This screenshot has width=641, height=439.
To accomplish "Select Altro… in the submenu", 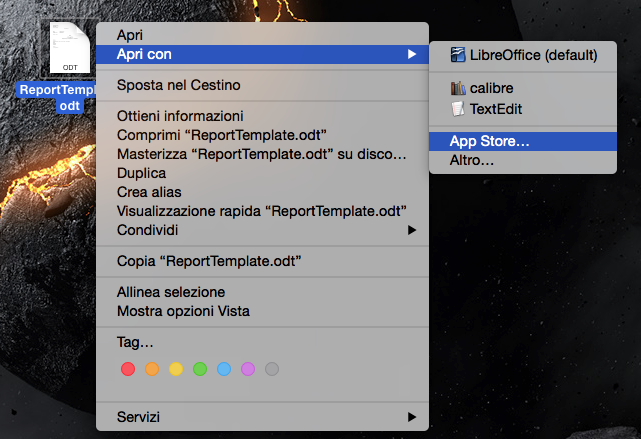I will click(523, 160).
